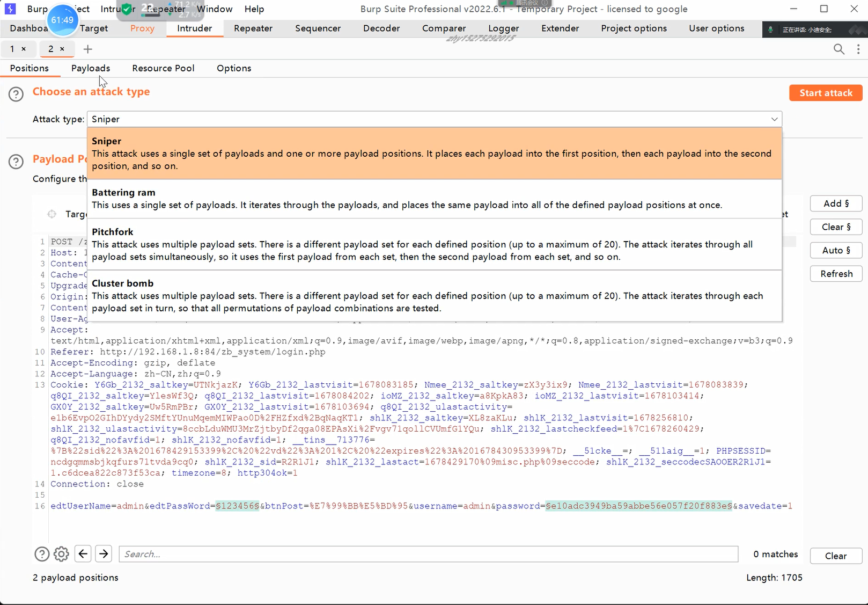Click the Start attack button
The height and width of the screenshot is (605, 868).
[x=826, y=93]
